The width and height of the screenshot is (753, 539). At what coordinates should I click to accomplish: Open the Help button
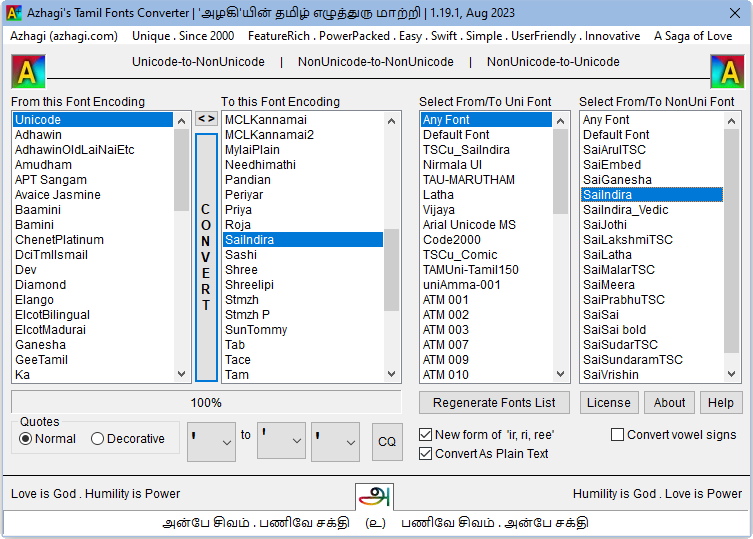(x=720, y=403)
